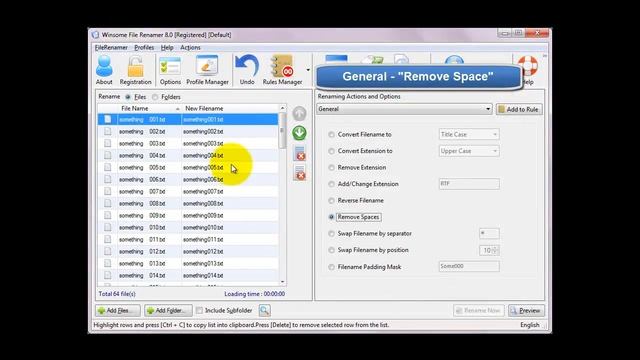The image size is (640, 360).
Task: Click the file icon of something 013.txt row
Action: (107, 263)
